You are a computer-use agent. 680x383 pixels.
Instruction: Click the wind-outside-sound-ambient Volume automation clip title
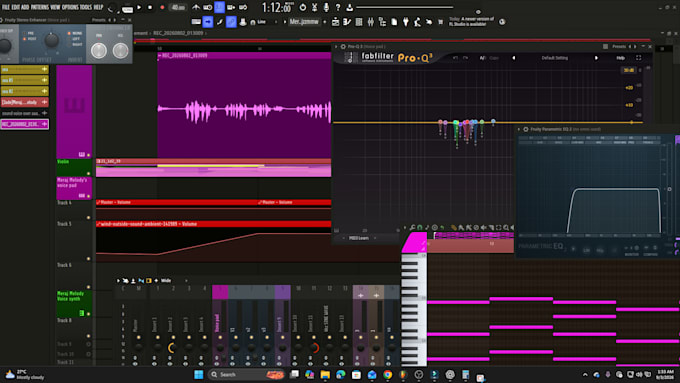(147, 224)
